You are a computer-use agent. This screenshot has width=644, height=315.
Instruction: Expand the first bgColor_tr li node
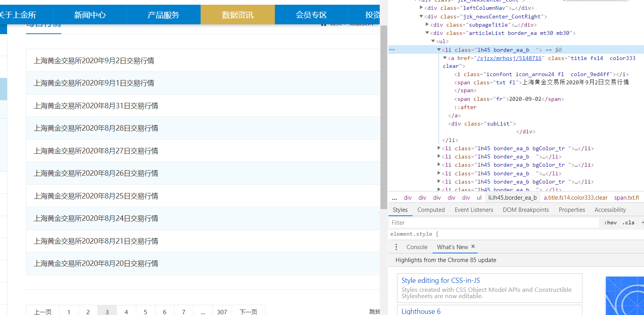439,148
